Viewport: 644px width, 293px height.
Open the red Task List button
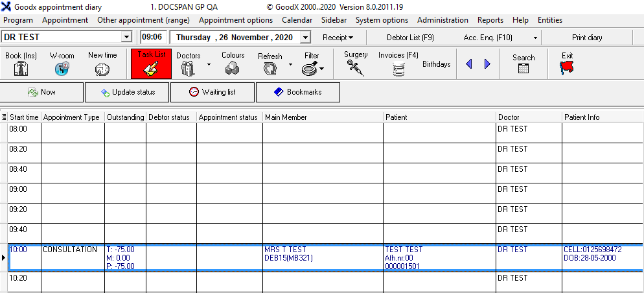tap(151, 64)
